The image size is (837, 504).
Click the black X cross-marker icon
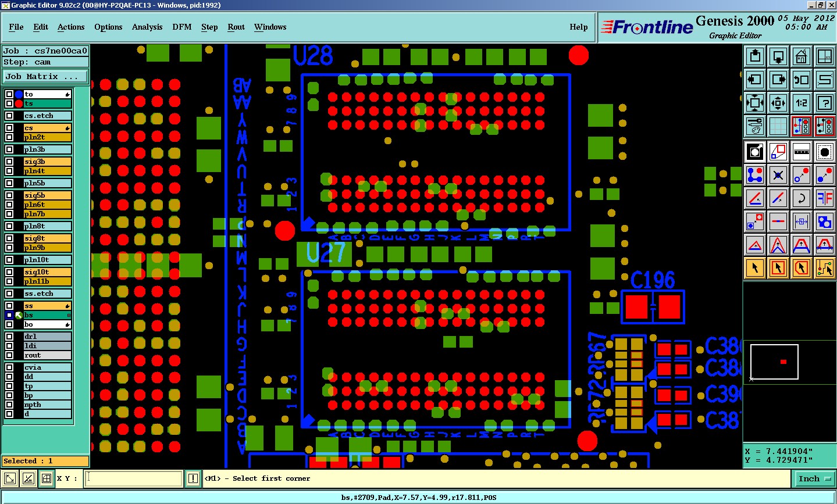click(778, 175)
